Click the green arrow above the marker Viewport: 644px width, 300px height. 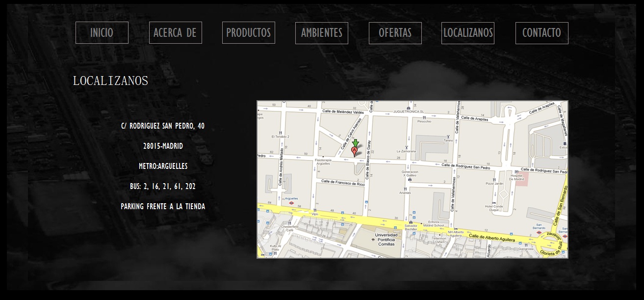click(356, 143)
